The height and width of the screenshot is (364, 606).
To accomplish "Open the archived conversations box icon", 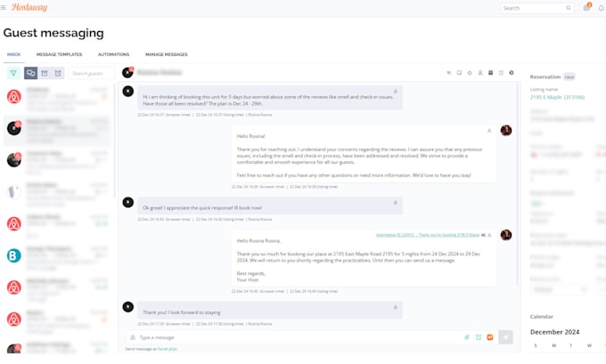I will (x=45, y=73).
